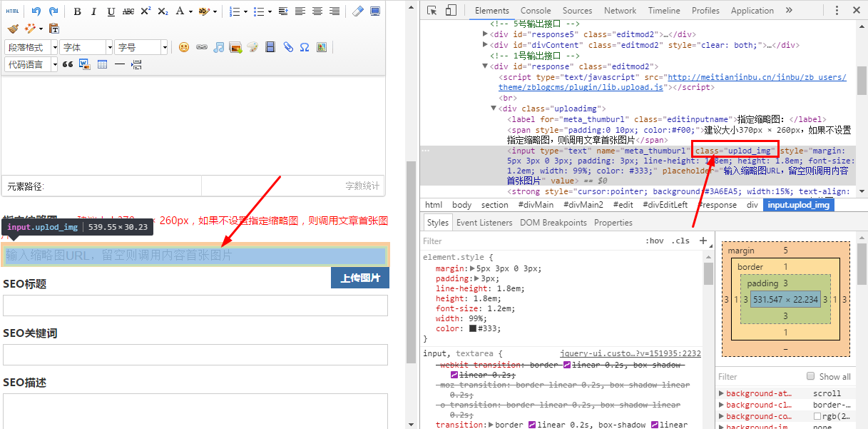
Task: Open the jquery-ui.custom stylesheet source link
Action: pyautogui.click(x=630, y=353)
